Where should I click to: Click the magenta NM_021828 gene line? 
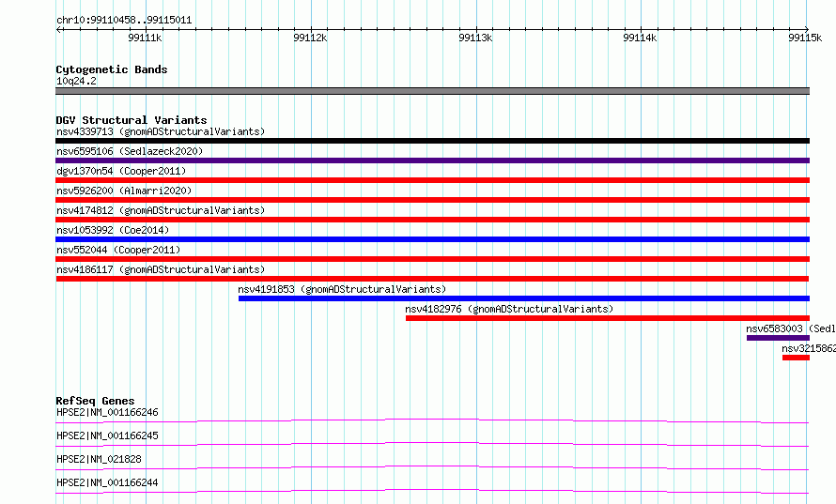pyautogui.click(x=432, y=467)
